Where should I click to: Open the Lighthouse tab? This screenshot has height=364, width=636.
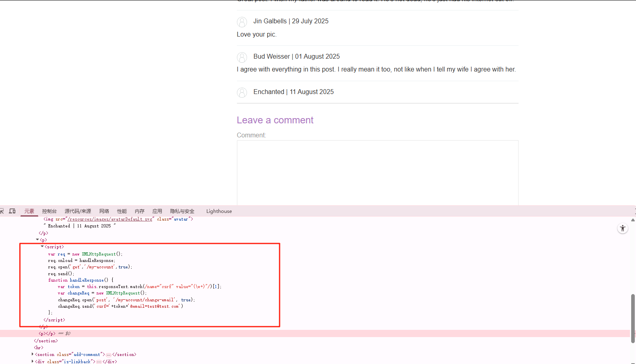219,211
